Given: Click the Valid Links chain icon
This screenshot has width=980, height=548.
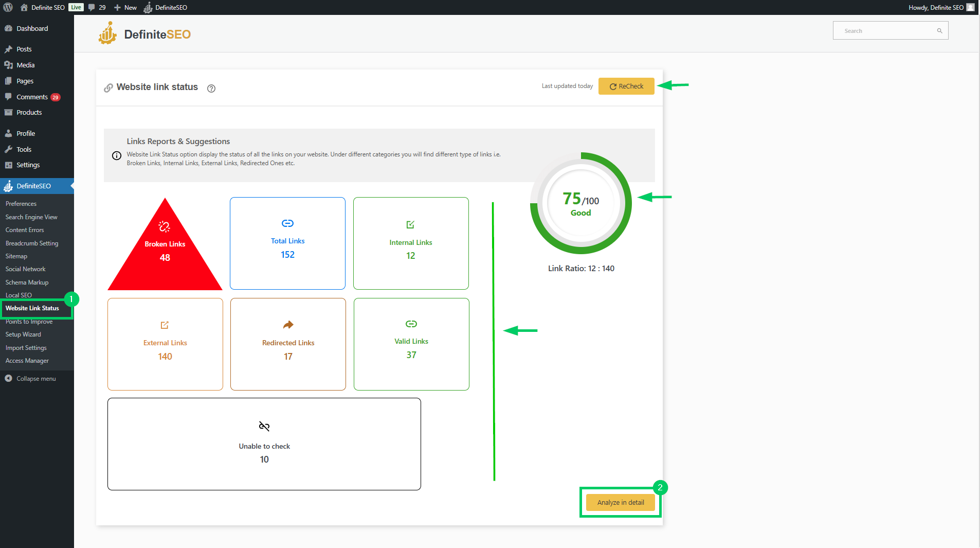Looking at the screenshot, I should [x=411, y=324].
